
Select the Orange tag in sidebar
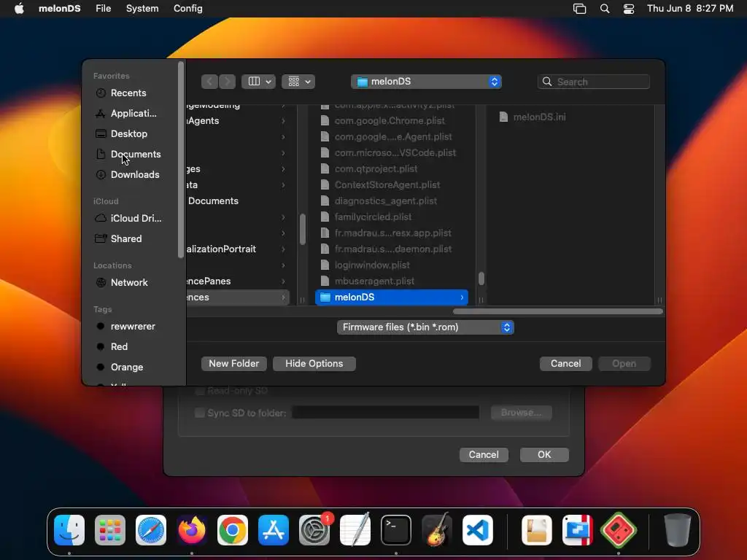(128, 367)
